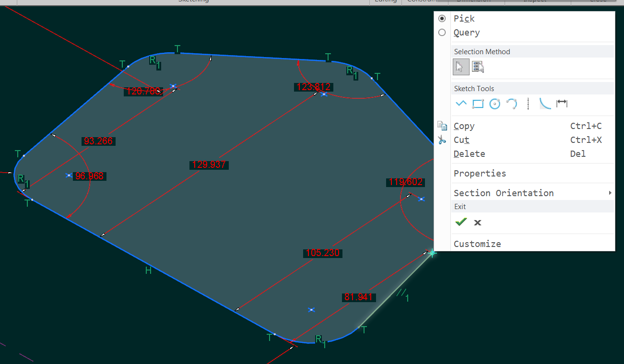
Task: Select the Line chain sketch tool
Action: 461,104
